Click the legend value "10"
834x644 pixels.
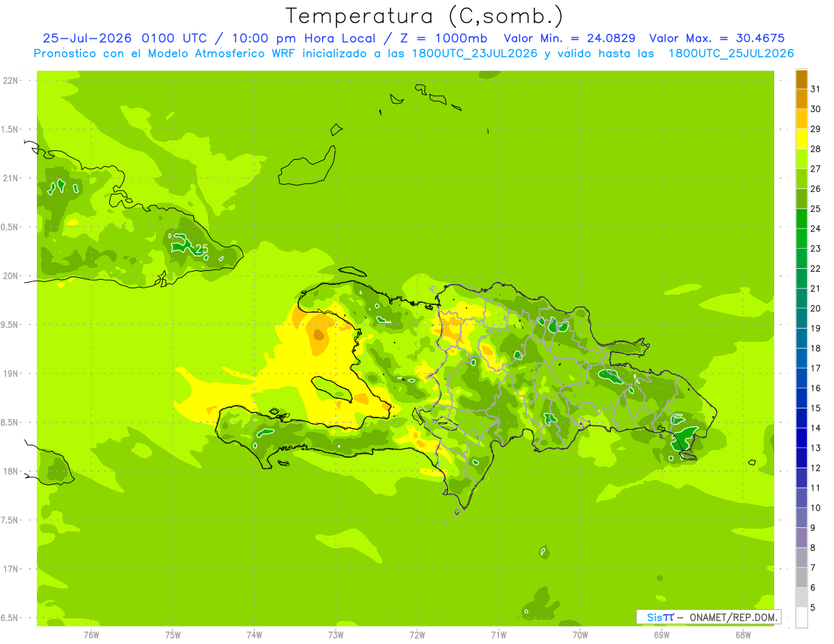815,508
